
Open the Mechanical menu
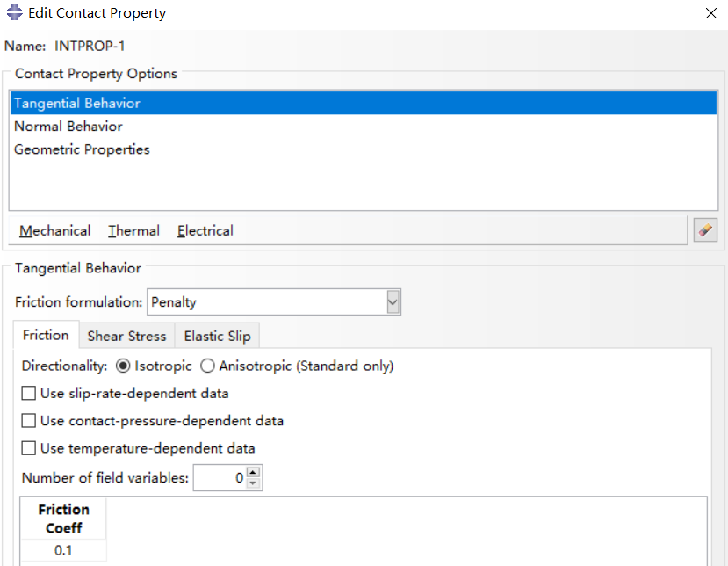point(54,230)
